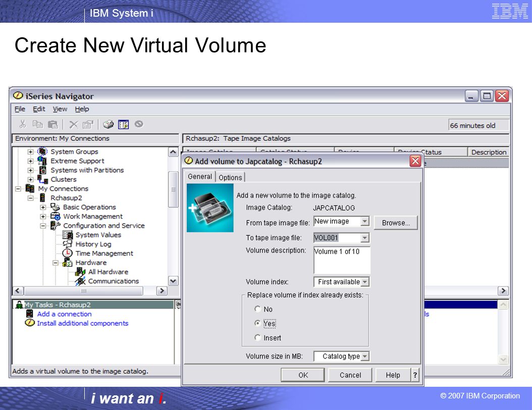Expand the Basic Operations tree node
Image resolution: width=532 pixels, height=410 pixels.
[x=43, y=207]
